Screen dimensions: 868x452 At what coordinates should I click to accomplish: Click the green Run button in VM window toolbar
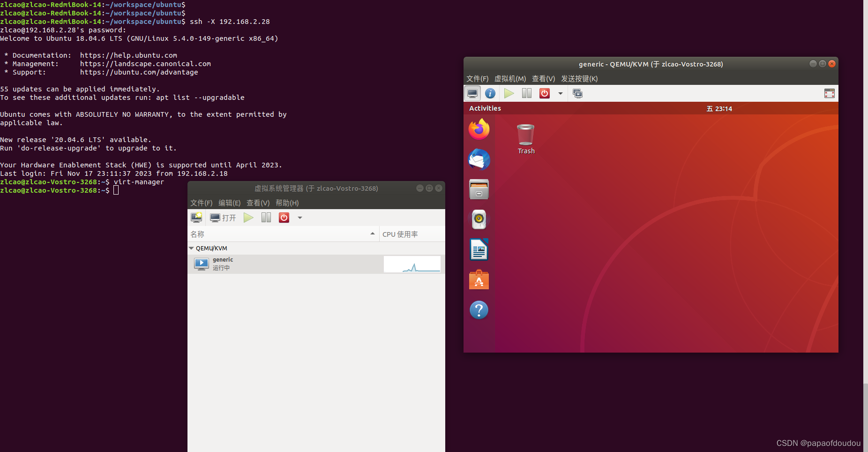coord(509,93)
